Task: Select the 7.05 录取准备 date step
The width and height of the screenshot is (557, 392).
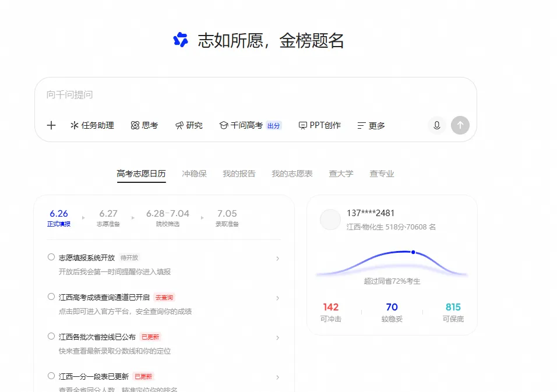Action: tap(227, 218)
